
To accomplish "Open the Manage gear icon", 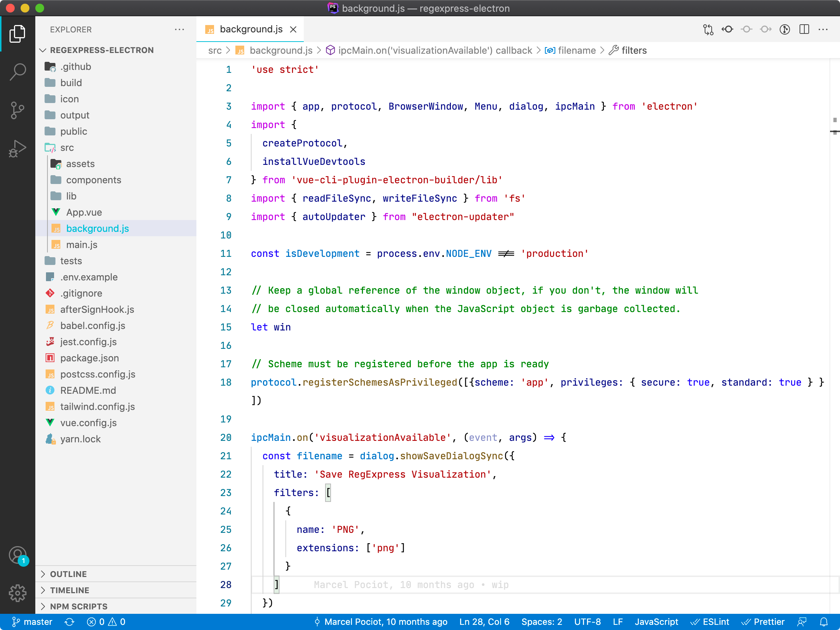I will pos(17,593).
